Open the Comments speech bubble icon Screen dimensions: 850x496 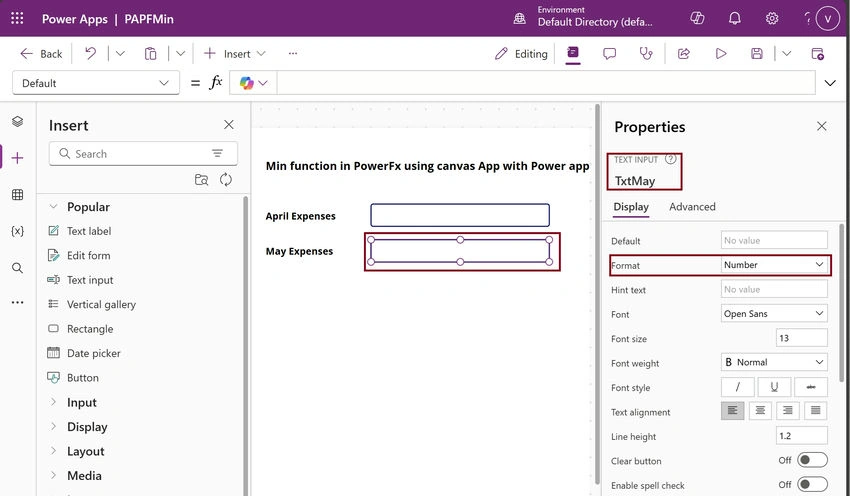609,53
